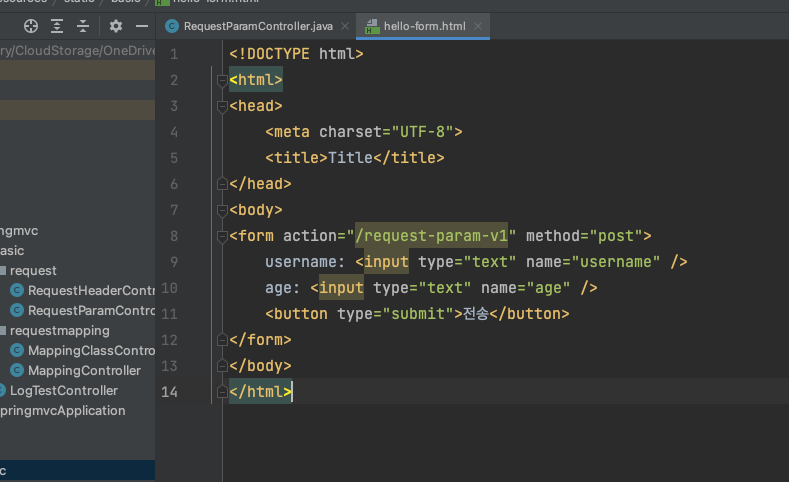Open LogTestController in project tree

click(63, 390)
